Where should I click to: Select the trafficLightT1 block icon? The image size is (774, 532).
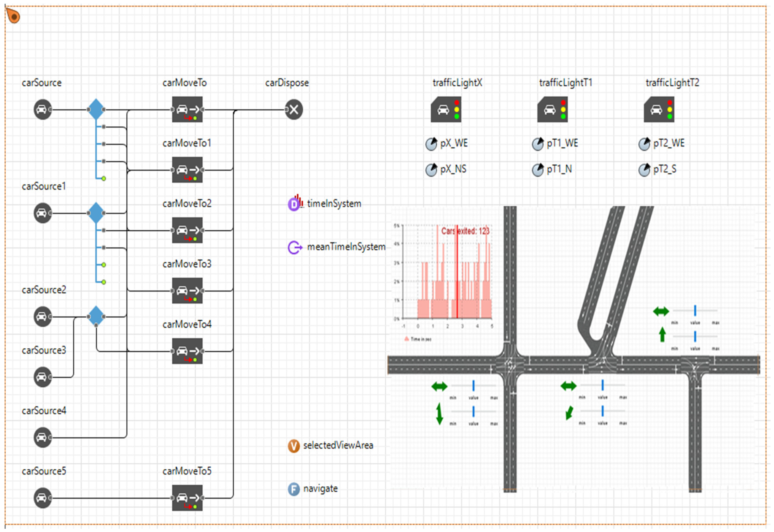tap(552, 109)
